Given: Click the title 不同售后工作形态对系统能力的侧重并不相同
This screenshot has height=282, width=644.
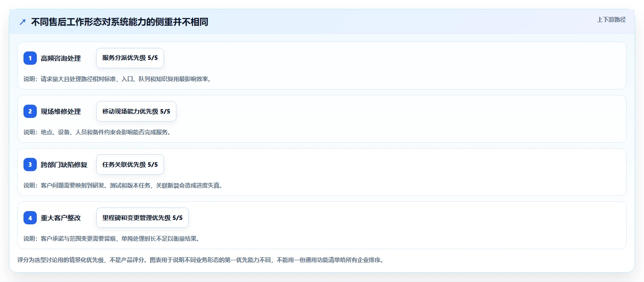Looking at the screenshot, I should pos(120,22).
